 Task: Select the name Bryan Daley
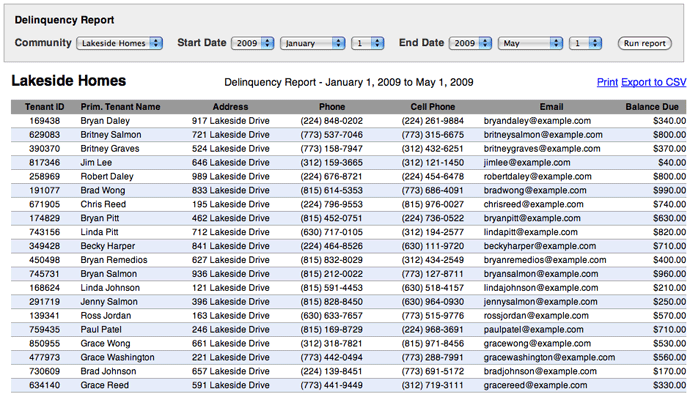coord(105,121)
